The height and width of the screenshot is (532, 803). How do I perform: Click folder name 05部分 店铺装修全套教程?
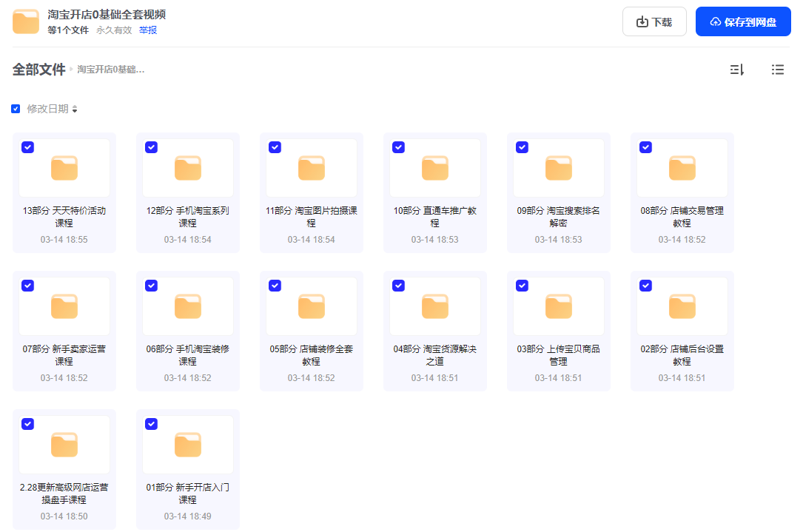click(312, 355)
